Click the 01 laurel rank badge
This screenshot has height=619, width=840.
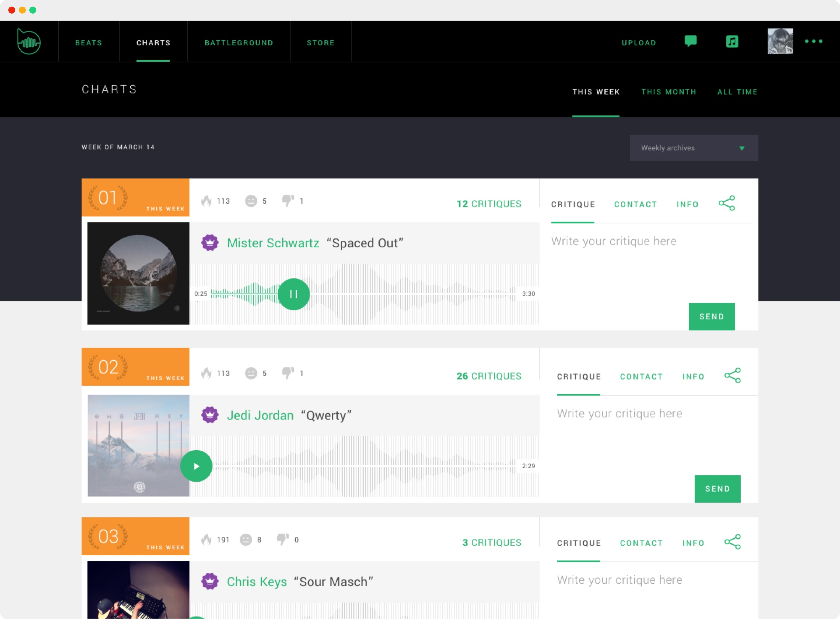(108, 198)
